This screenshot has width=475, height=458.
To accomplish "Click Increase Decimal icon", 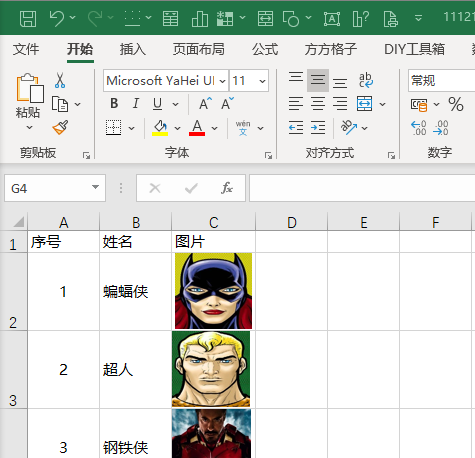I will click(419, 128).
